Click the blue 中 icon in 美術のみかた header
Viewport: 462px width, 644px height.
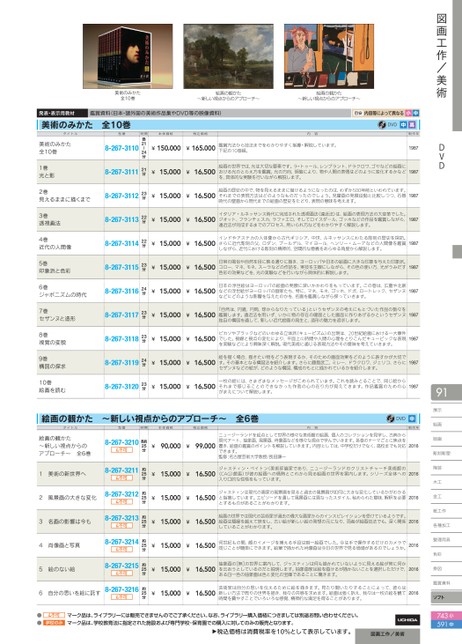coord(403,124)
